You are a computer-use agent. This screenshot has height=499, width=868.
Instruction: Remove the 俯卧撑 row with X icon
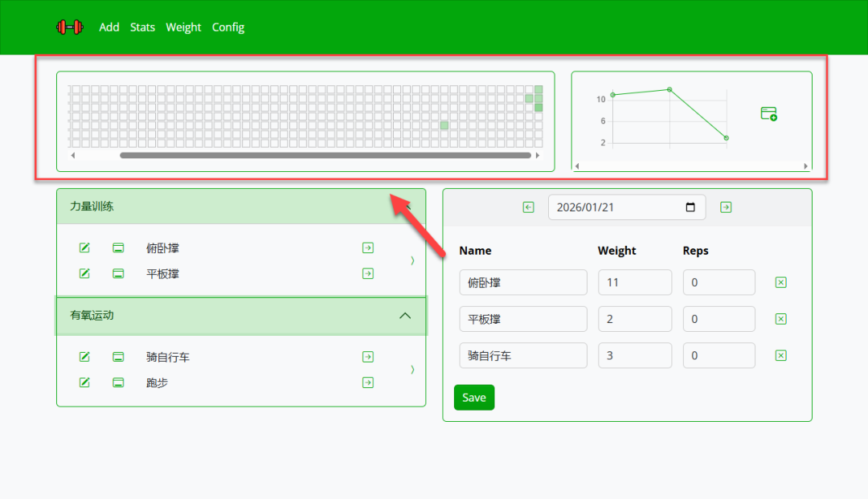[x=780, y=282]
